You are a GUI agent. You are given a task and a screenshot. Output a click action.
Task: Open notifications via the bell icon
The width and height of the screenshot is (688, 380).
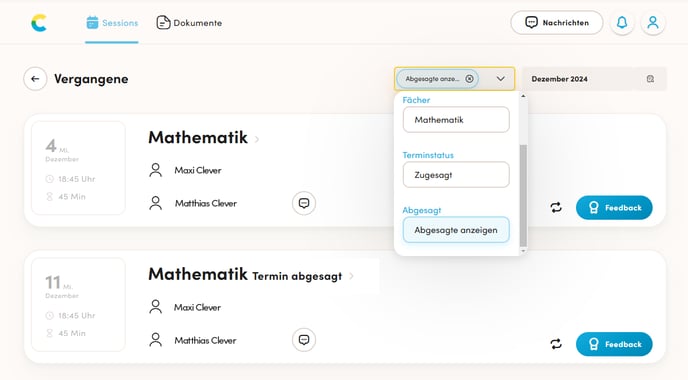point(622,22)
